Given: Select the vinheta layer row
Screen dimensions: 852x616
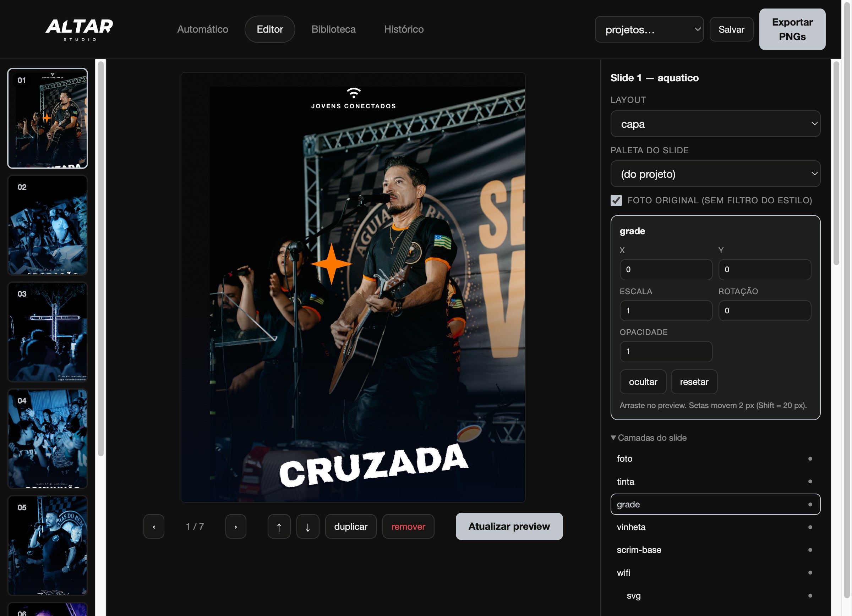Looking at the screenshot, I should tap(715, 527).
